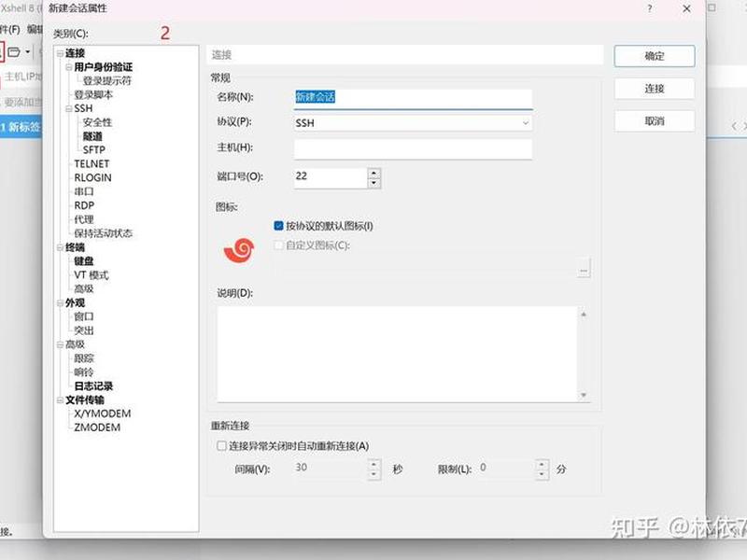Select 突出 under 外观

84,330
